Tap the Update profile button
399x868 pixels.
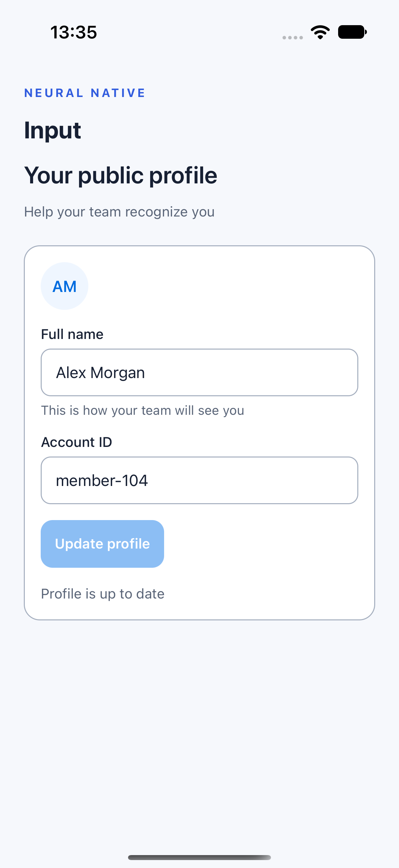(102, 544)
